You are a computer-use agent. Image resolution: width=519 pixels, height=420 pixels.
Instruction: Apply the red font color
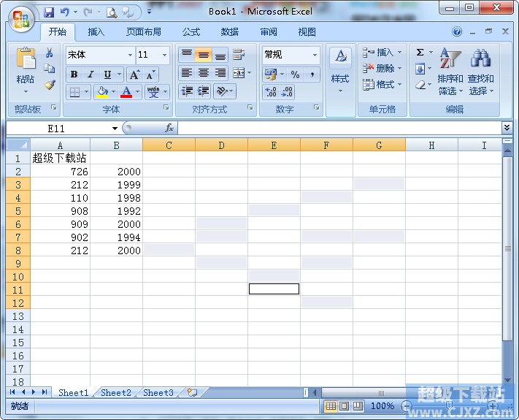[126, 92]
